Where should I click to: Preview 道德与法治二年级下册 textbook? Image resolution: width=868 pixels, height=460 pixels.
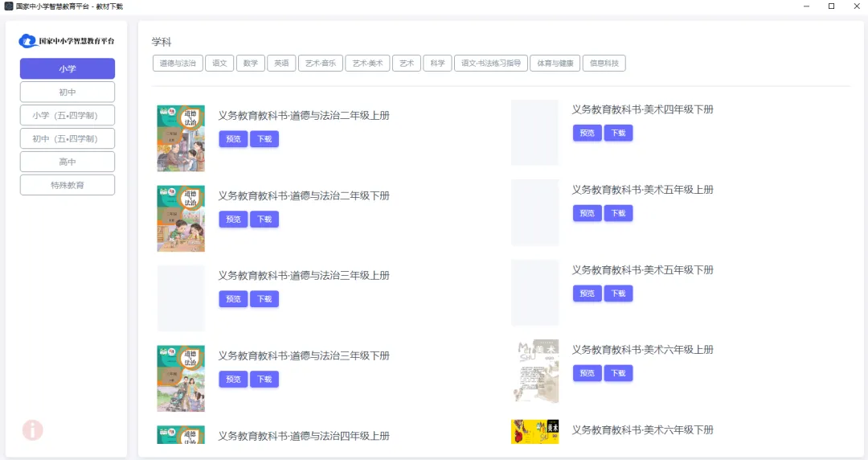tap(233, 220)
